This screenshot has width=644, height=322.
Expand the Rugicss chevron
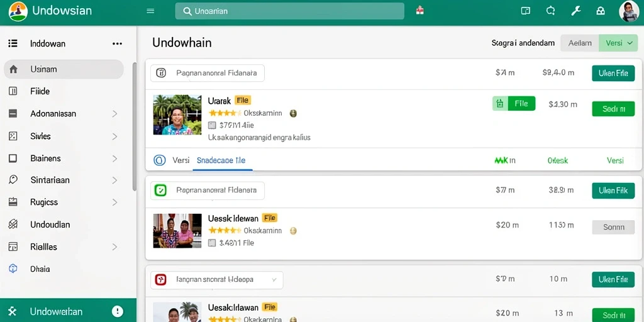(x=114, y=202)
